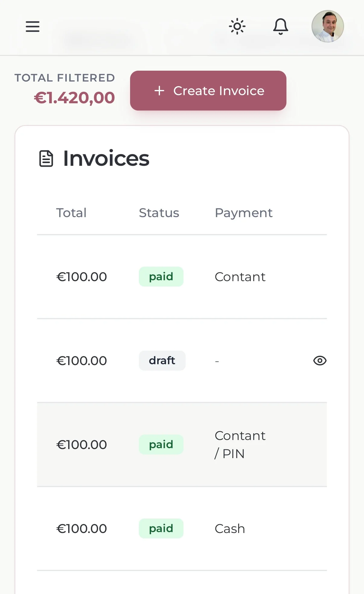The image size is (364, 594).
Task: Preview the draft invoice with the eye icon
Action: [x=320, y=361]
